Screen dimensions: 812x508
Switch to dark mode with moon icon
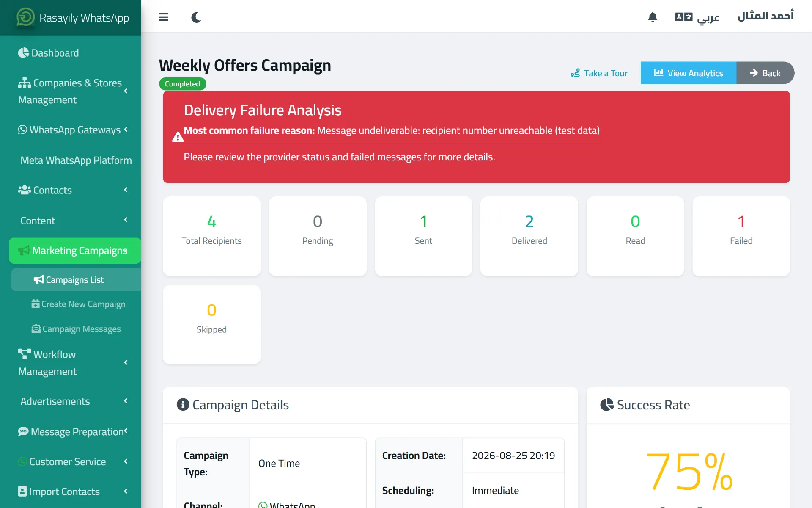point(196,17)
